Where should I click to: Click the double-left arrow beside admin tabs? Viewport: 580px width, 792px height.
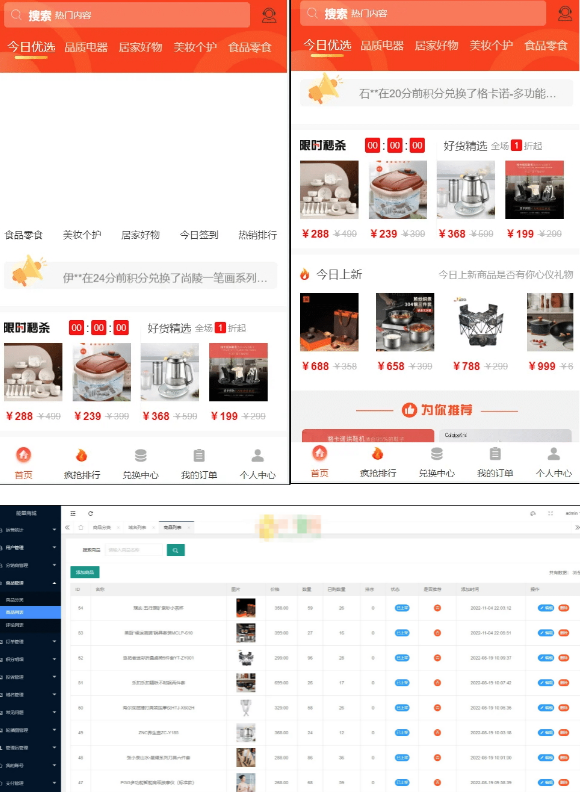point(67,527)
